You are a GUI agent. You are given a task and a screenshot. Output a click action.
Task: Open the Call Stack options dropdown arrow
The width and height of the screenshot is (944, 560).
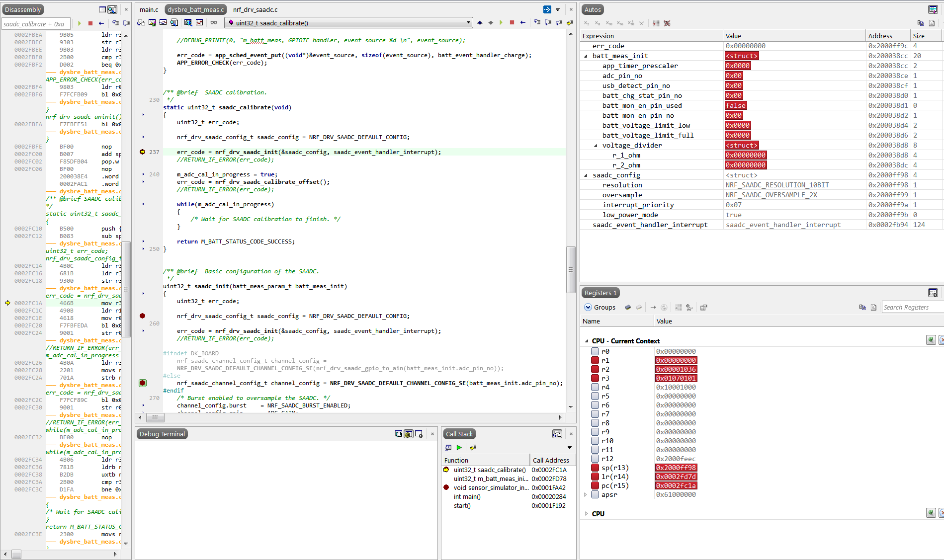pyautogui.click(x=570, y=448)
